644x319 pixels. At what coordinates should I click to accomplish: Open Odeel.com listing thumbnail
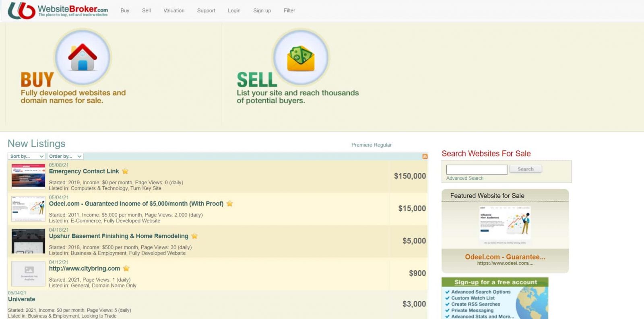point(28,209)
